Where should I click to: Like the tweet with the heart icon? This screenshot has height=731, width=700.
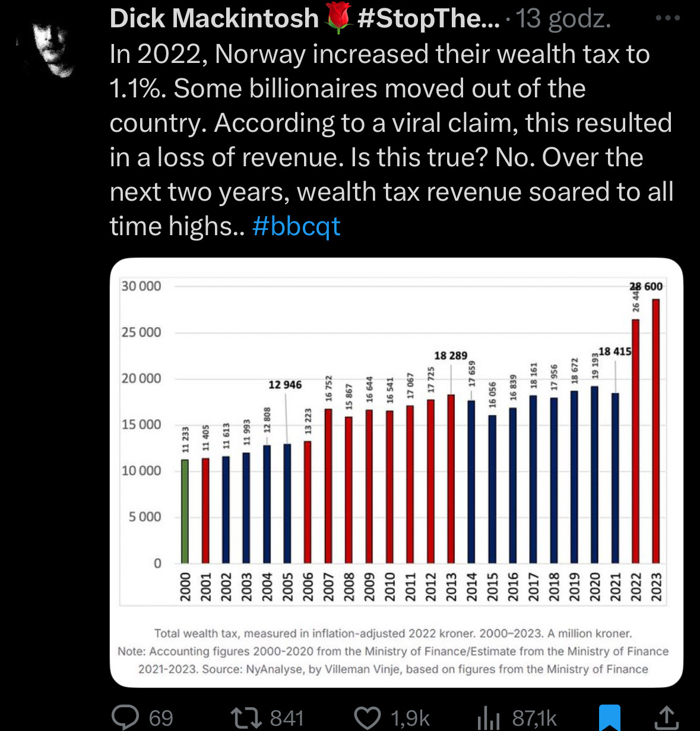368,717
